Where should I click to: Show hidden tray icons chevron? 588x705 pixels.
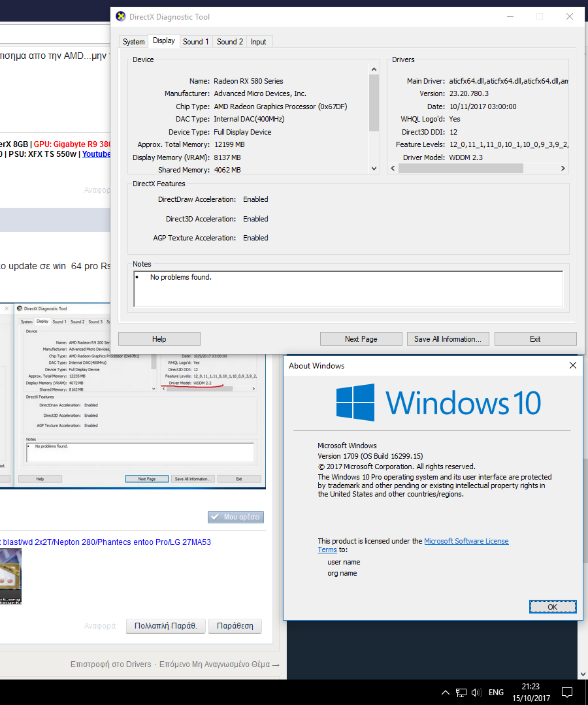pos(445,693)
